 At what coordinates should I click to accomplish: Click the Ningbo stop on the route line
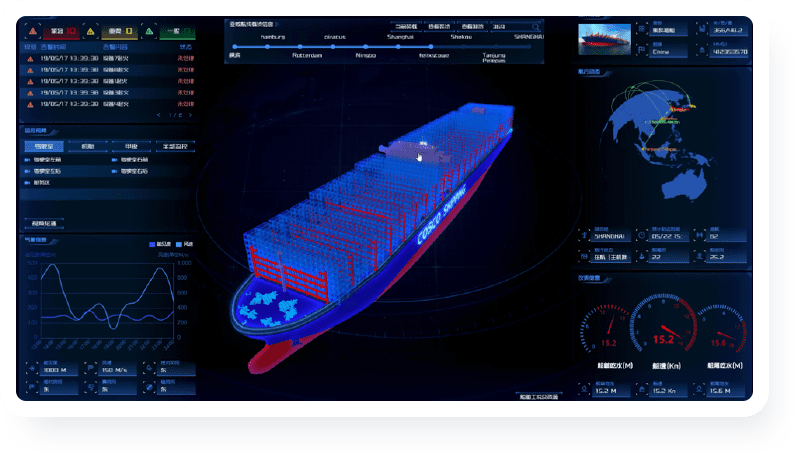(366, 47)
